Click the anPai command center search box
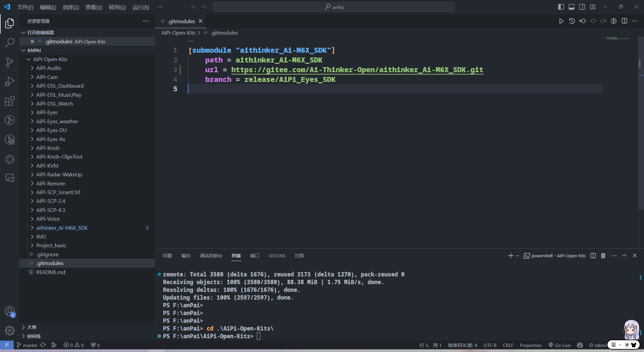 coord(334,7)
